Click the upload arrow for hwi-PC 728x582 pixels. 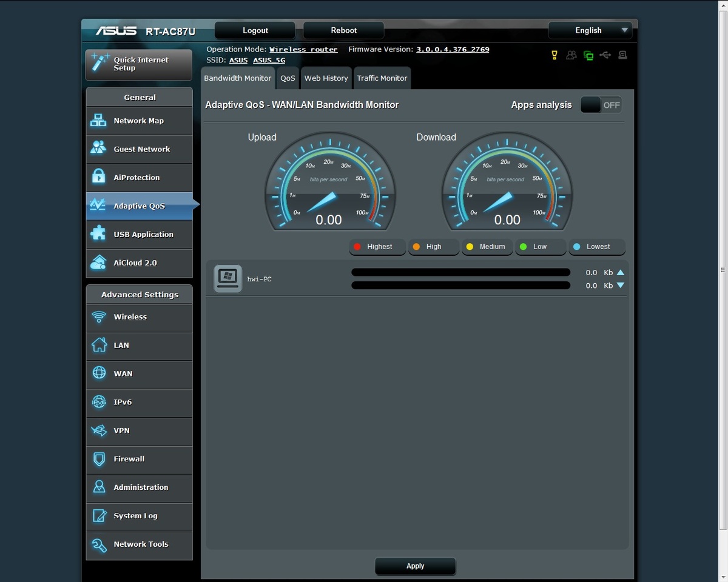(x=620, y=273)
